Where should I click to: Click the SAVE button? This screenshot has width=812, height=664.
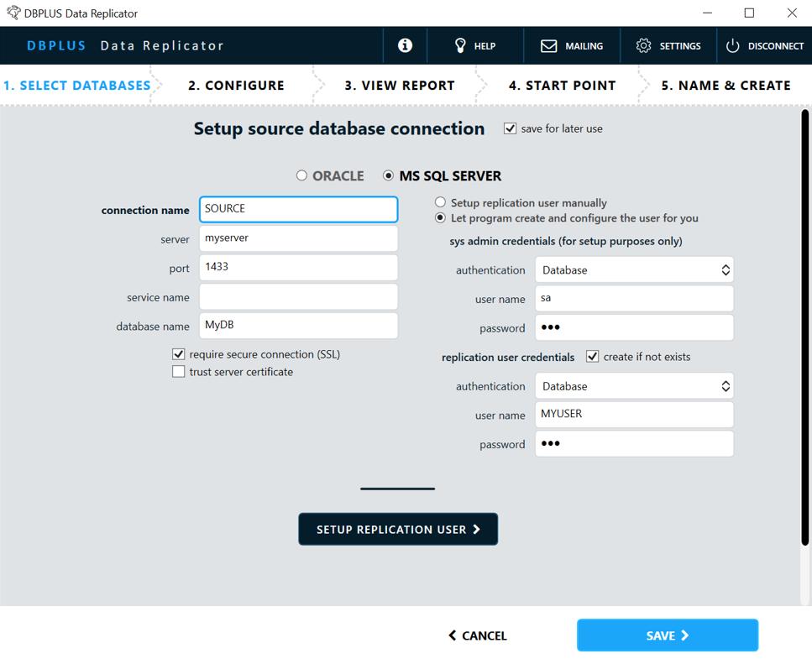pos(668,635)
